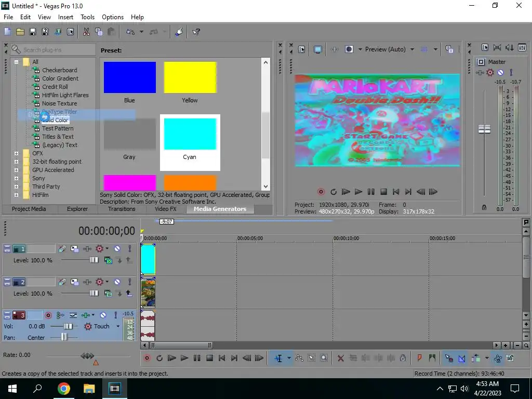Viewport: 532px width, 399px height.
Task: Open the Properties toolbar icon
Action: 70,32
